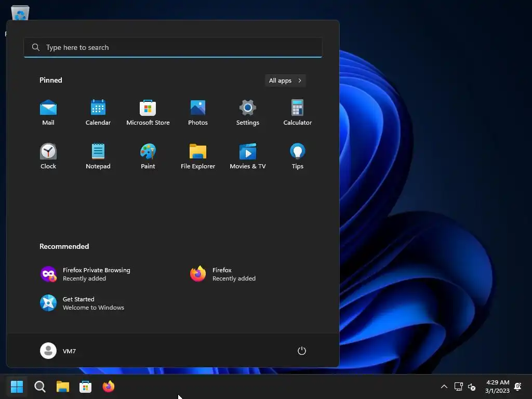Open the clock showing 4:29 AM
Viewport: 532px width, 399px height.
click(x=497, y=387)
